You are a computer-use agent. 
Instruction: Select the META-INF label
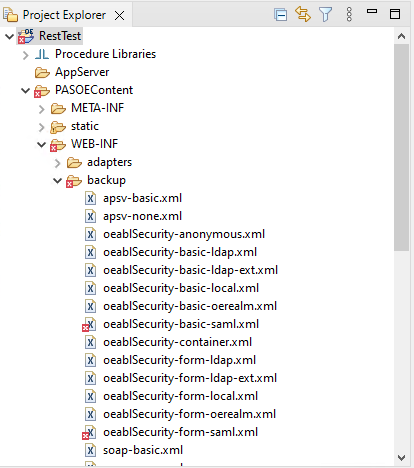[97, 108]
